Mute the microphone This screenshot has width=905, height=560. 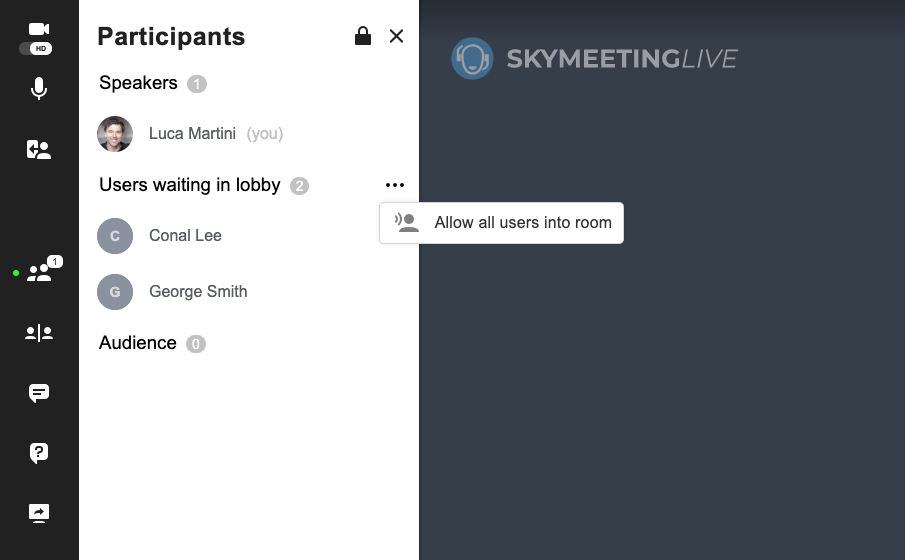(39, 90)
